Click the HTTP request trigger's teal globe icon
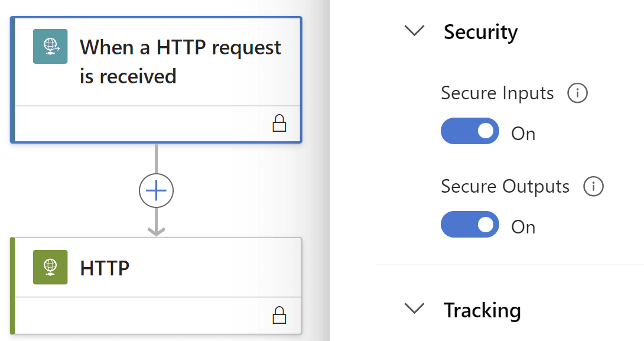644x341 pixels. pos(50,46)
